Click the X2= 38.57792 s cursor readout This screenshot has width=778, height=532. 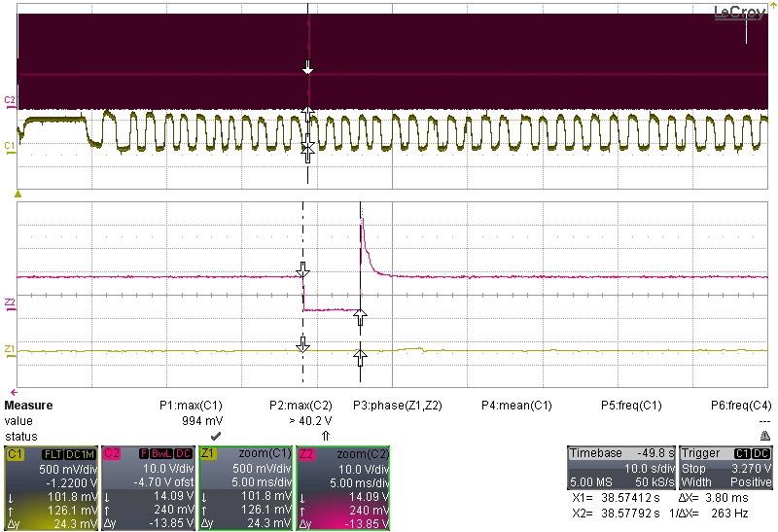pyautogui.click(x=616, y=514)
